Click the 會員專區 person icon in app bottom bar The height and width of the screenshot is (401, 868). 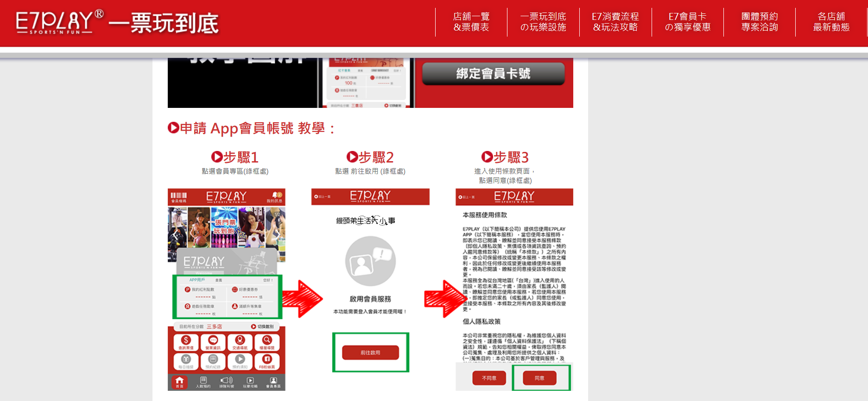[273, 382]
